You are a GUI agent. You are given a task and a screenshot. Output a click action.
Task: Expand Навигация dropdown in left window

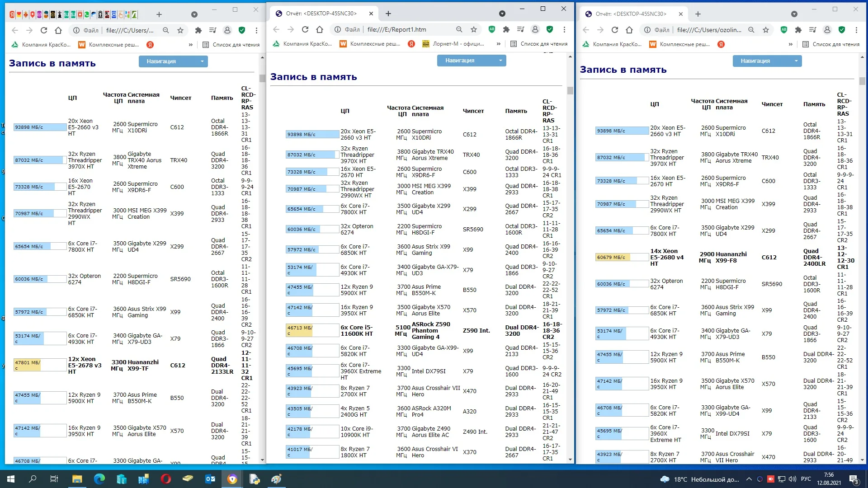click(173, 61)
